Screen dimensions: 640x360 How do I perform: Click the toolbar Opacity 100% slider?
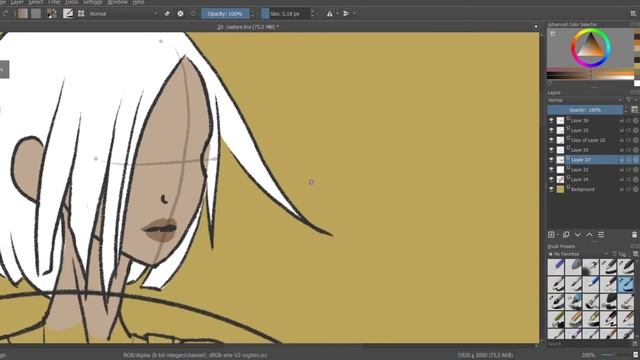[225, 13]
